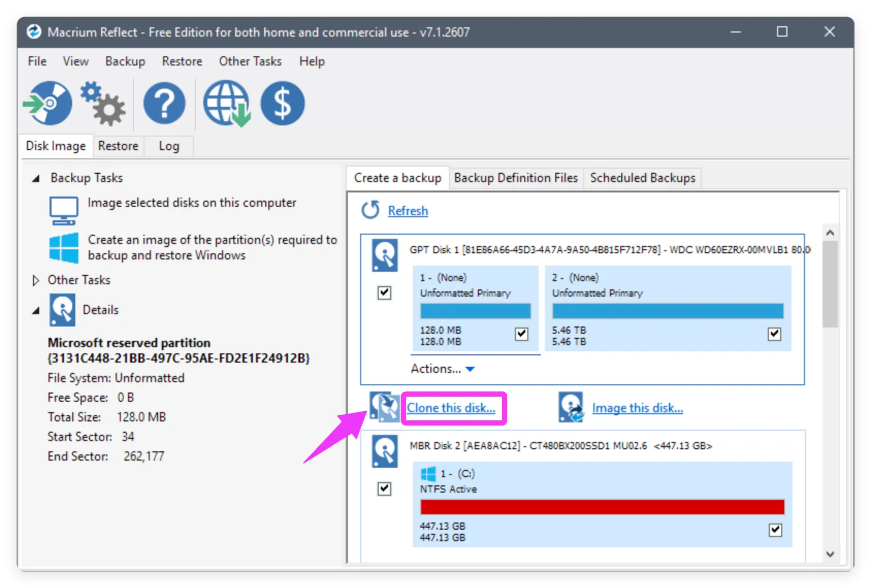Image resolution: width=871 pixels, height=588 pixels.
Task: Click the Macrium Reflect title bar logo
Action: point(34,32)
